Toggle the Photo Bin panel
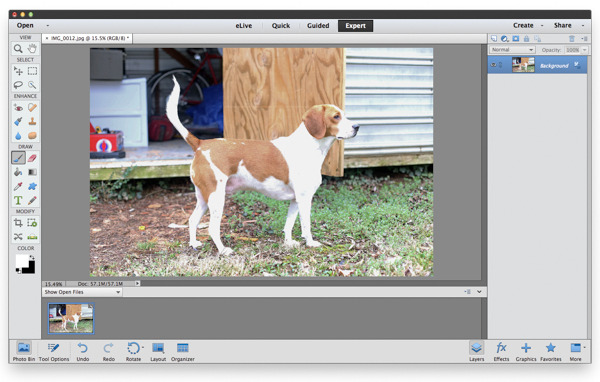600x382 pixels. pos(24,351)
